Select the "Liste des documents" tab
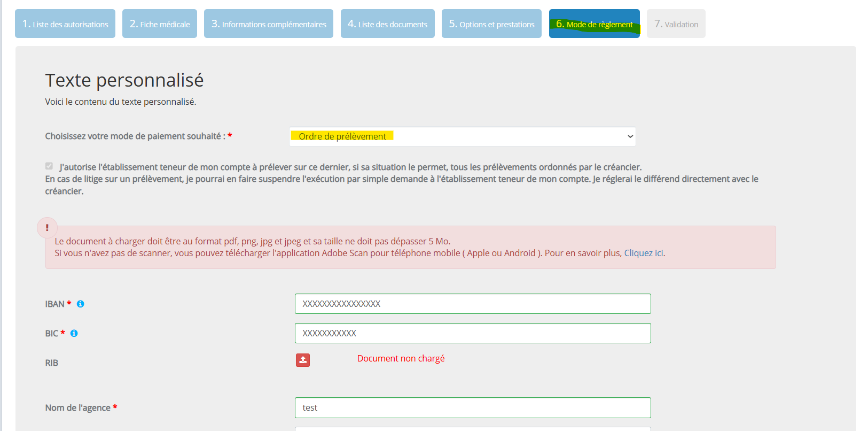This screenshot has width=868, height=431. click(387, 24)
